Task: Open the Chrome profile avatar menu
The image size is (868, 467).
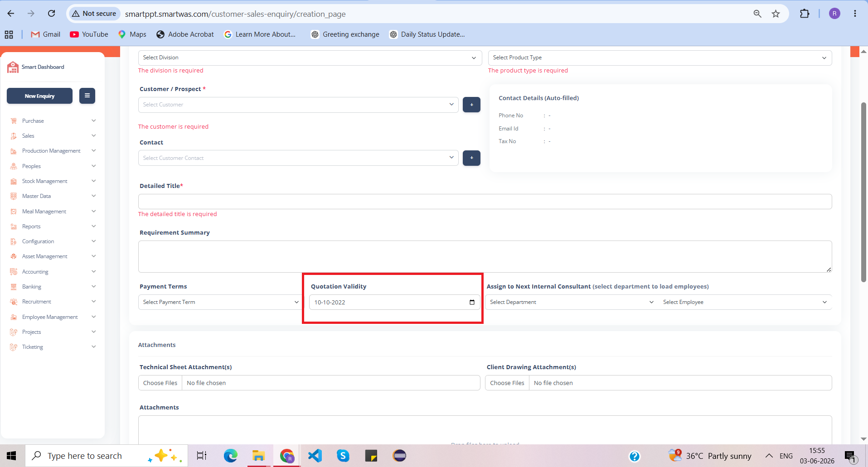Action: click(834, 14)
